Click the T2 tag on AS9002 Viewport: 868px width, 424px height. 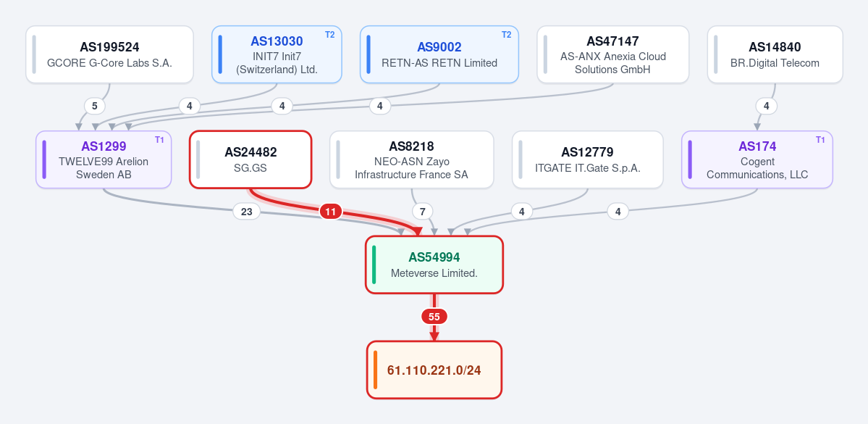(x=506, y=34)
